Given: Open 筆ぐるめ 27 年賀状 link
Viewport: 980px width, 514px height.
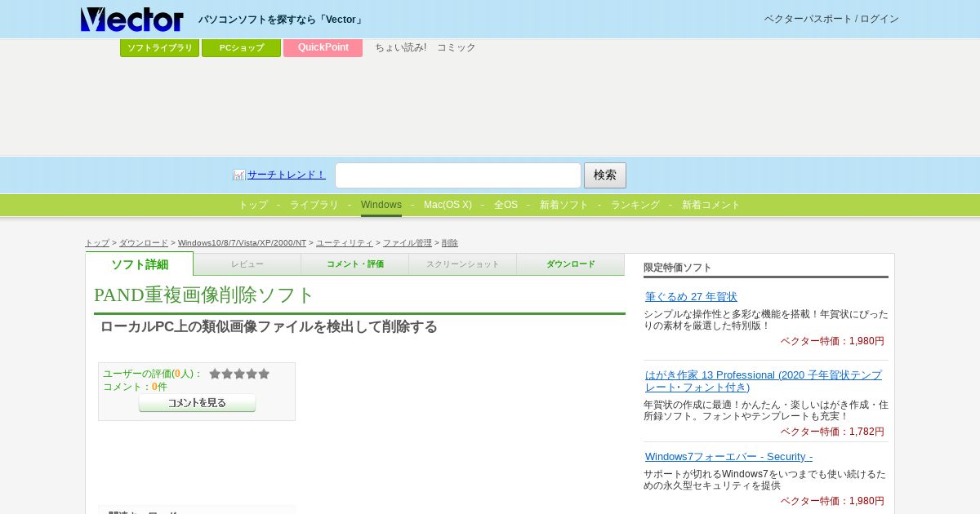Looking at the screenshot, I should click(x=691, y=297).
